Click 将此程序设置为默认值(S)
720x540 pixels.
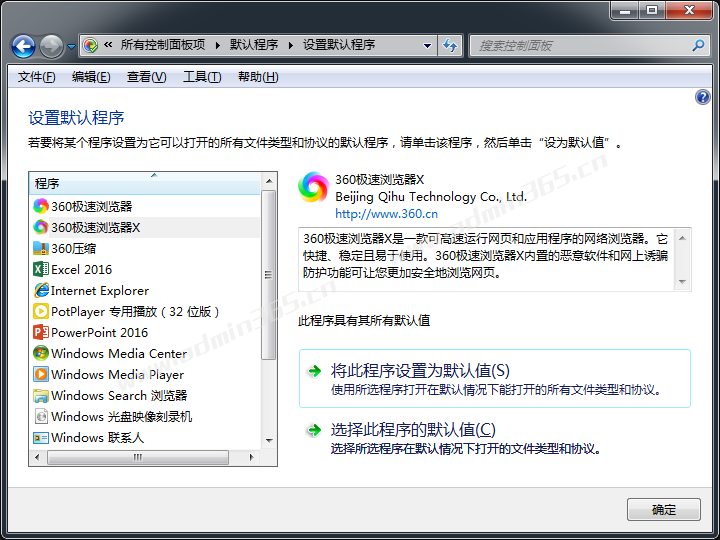click(x=495, y=378)
